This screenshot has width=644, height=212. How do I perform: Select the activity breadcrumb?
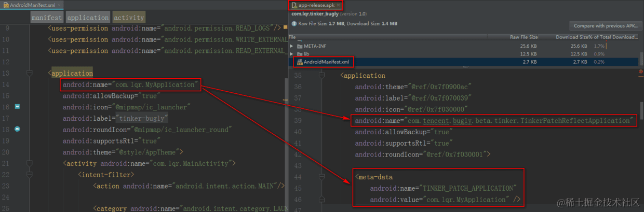tap(129, 18)
